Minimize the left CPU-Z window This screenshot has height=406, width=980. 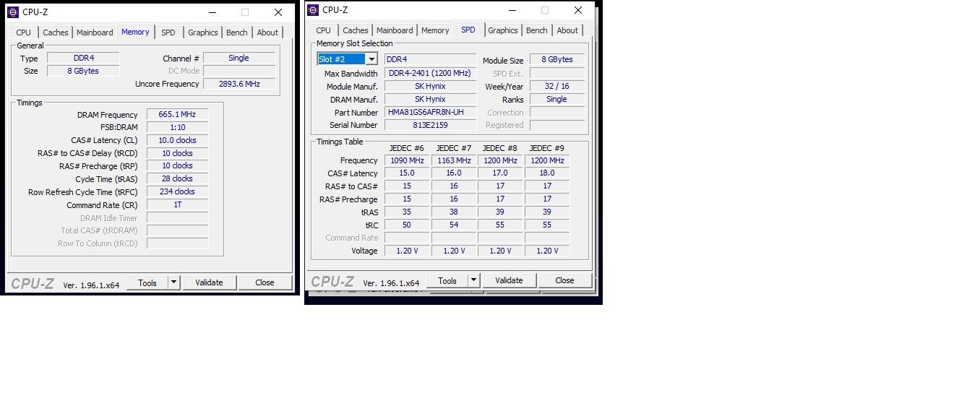[x=211, y=12]
